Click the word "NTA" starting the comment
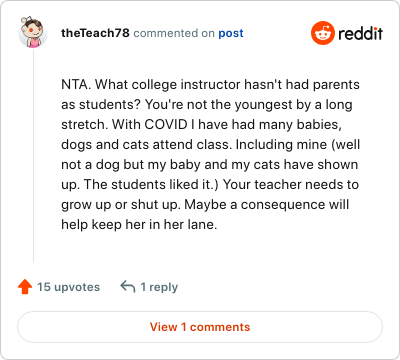 click(x=75, y=85)
